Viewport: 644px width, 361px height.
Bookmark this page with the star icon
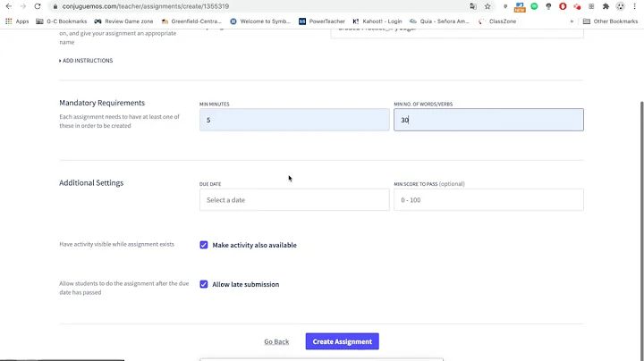487,6
